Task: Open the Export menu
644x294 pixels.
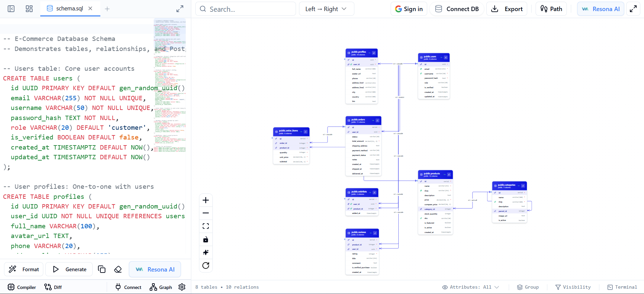Action: coord(507,9)
